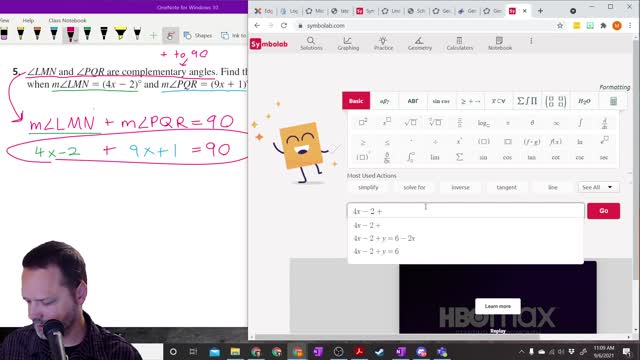The height and width of the screenshot is (360, 640).
Task: Open Symbolab Solutions search
Action: (x=311, y=43)
